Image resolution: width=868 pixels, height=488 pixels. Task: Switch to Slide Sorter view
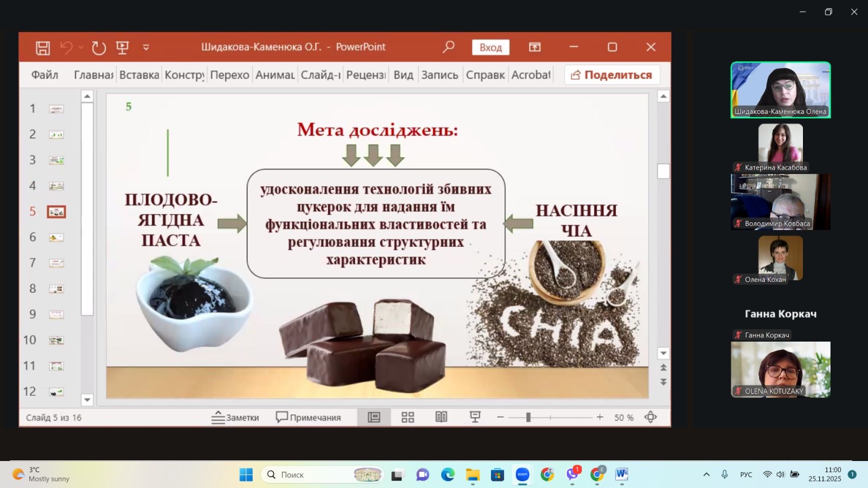pos(407,417)
